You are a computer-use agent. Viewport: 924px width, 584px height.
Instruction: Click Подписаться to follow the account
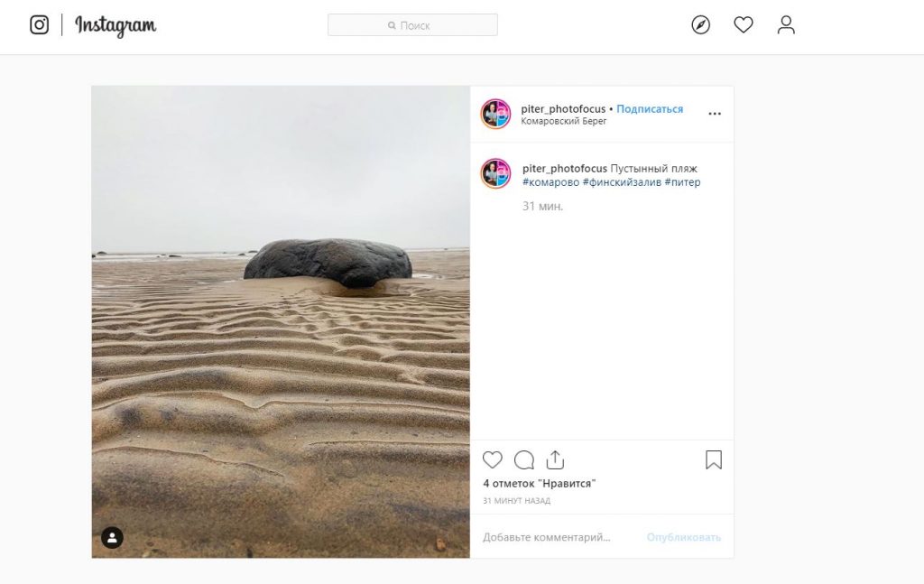[x=650, y=108]
